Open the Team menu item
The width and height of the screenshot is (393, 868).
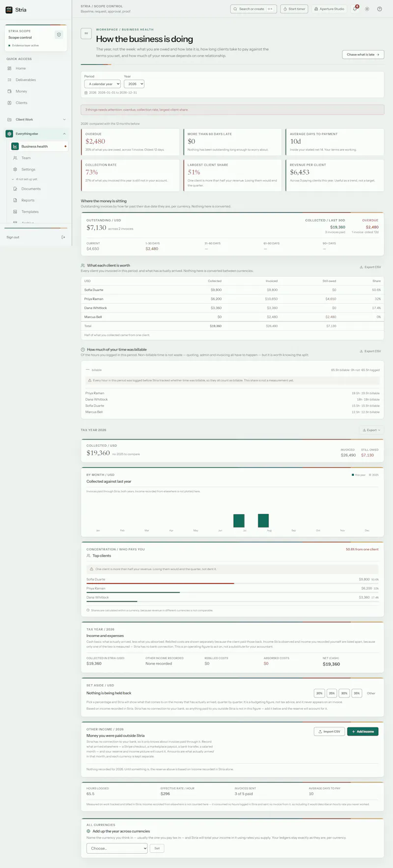click(x=39, y=158)
